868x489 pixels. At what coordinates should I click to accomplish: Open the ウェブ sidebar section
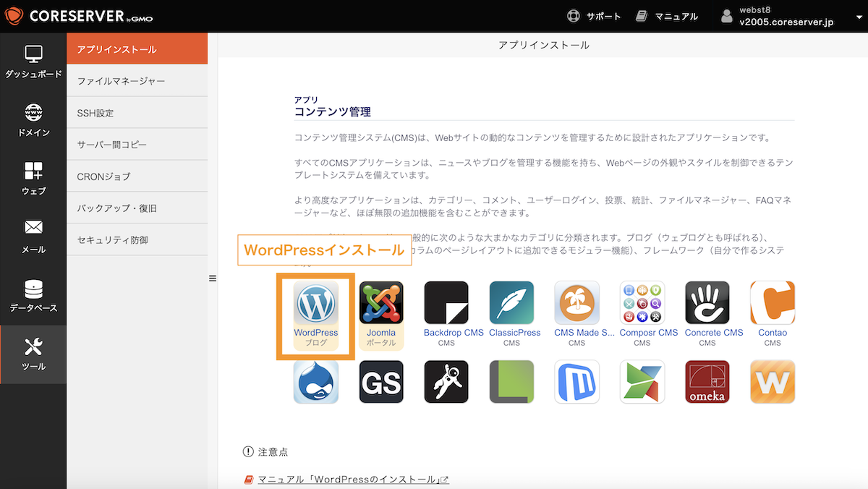tap(33, 179)
